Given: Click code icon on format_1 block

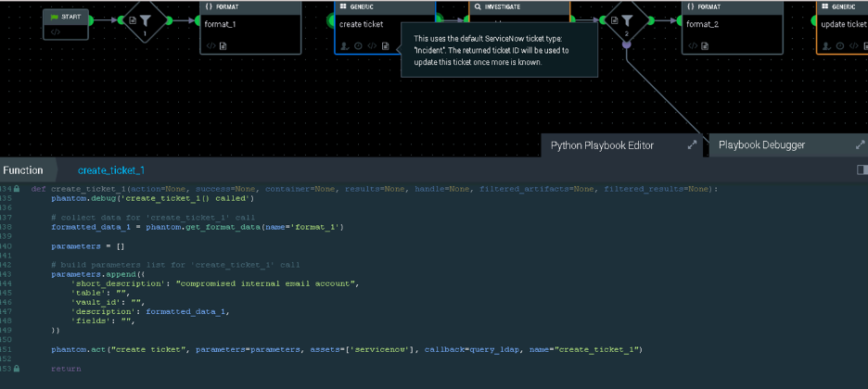Looking at the screenshot, I should [211, 45].
